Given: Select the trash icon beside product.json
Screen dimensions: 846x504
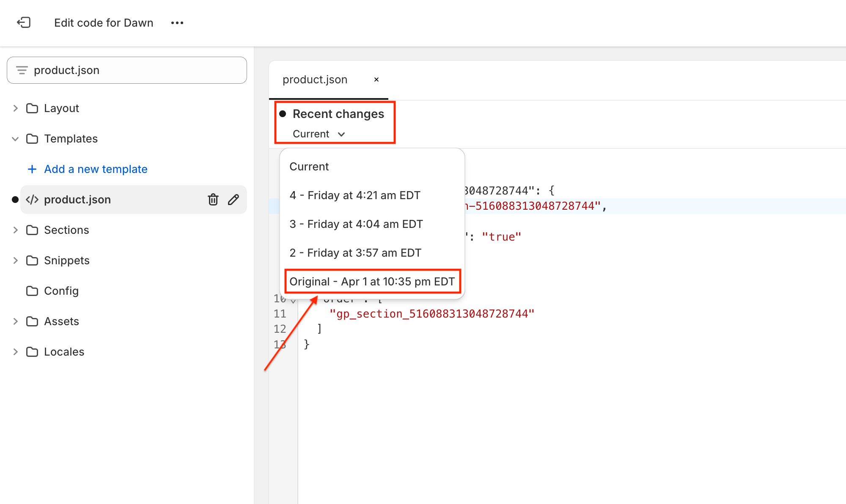Looking at the screenshot, I should click(x=213, y=200).
